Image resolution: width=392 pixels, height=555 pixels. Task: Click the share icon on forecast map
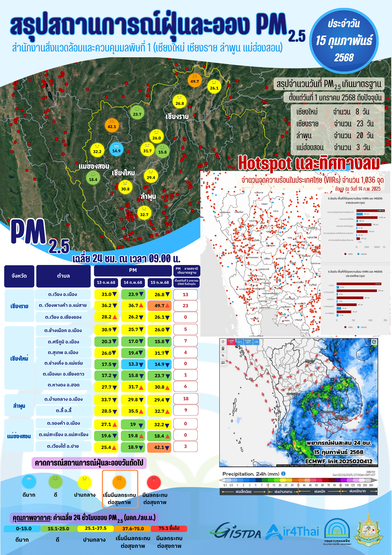374,342
